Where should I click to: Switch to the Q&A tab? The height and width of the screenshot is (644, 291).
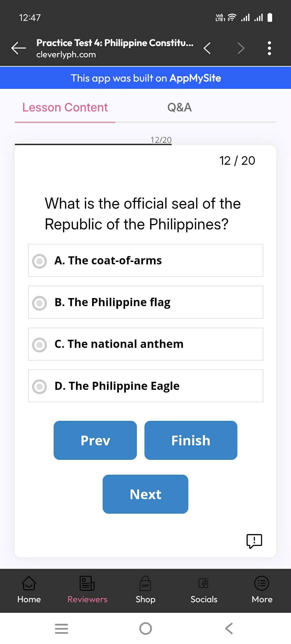[179, 107]
